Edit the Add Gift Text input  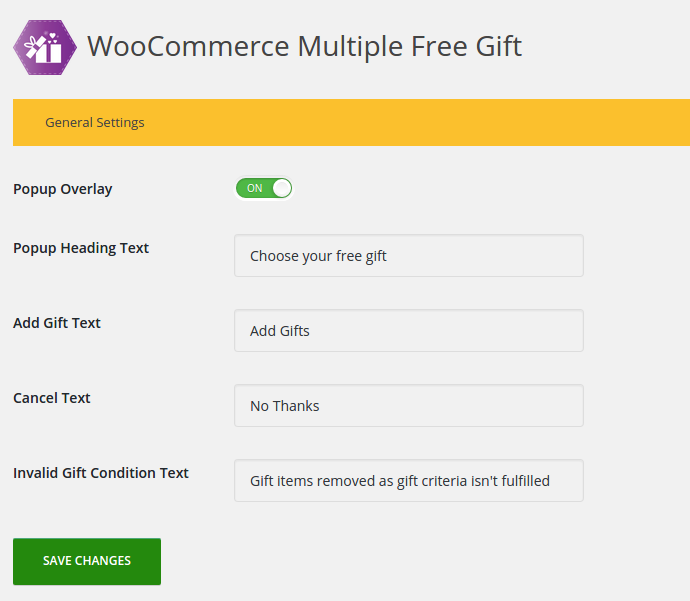408,331
